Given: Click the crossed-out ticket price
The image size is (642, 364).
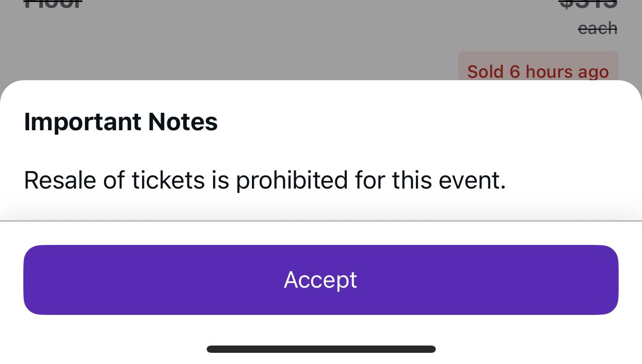Looking at the screenshot, I should [x=588, y=4].
